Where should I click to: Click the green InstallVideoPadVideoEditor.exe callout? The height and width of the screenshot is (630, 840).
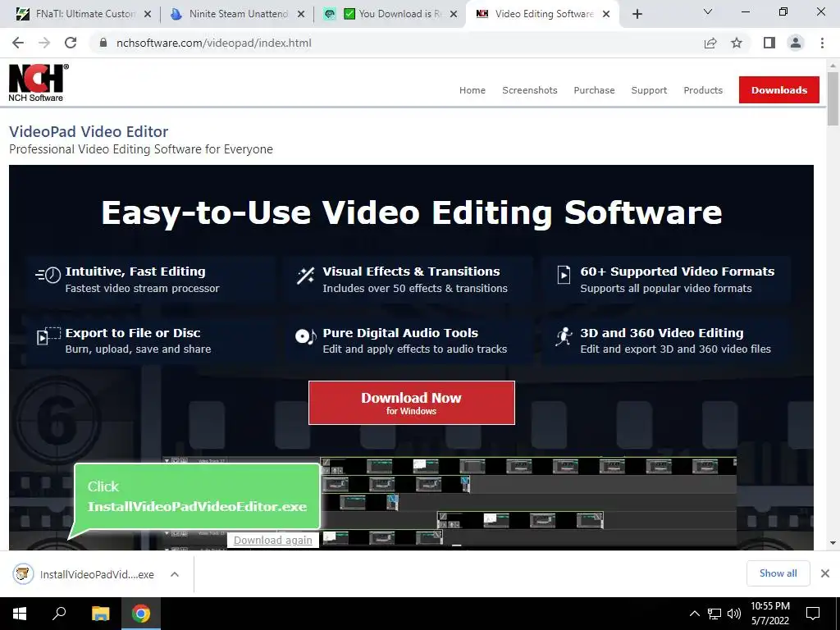click(x=197, y=496)
